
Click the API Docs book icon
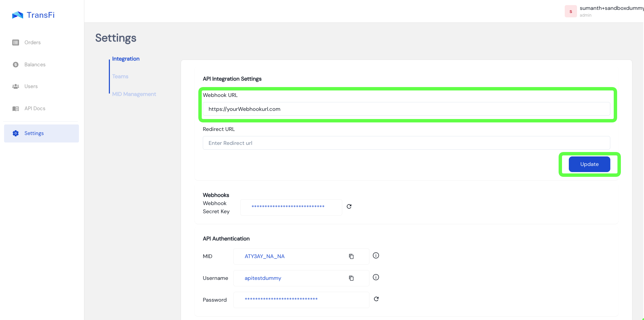16,108
